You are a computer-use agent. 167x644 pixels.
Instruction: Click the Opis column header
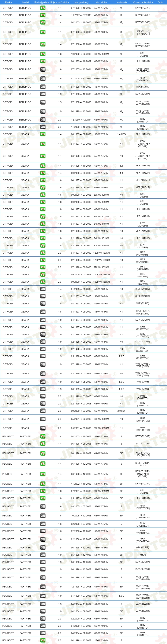coord(160,2)
